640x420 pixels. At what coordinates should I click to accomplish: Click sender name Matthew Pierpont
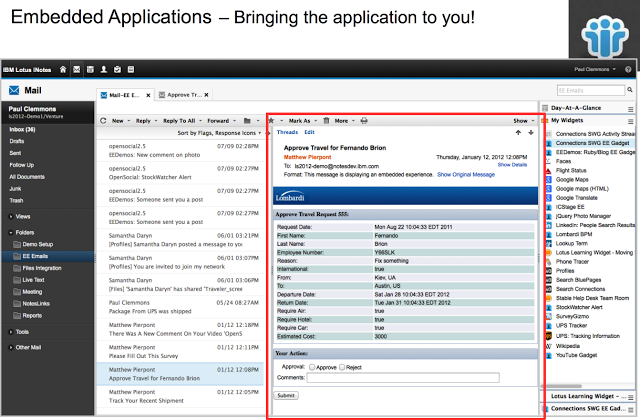tap(307, 157)
